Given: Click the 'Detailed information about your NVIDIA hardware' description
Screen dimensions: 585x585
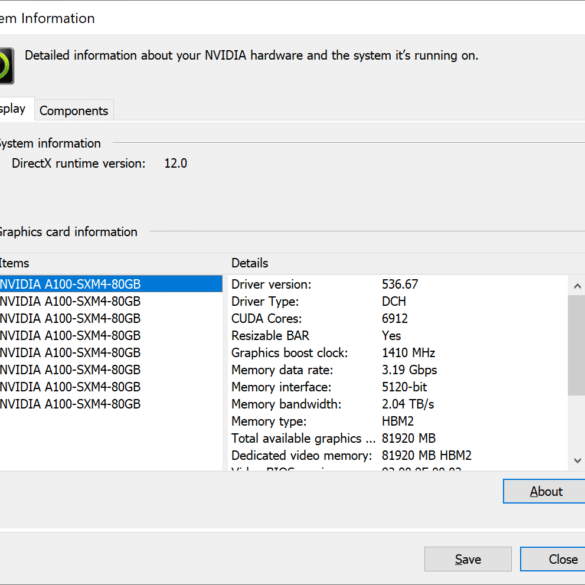Looking at the screenshot, I should click(251, 56).
